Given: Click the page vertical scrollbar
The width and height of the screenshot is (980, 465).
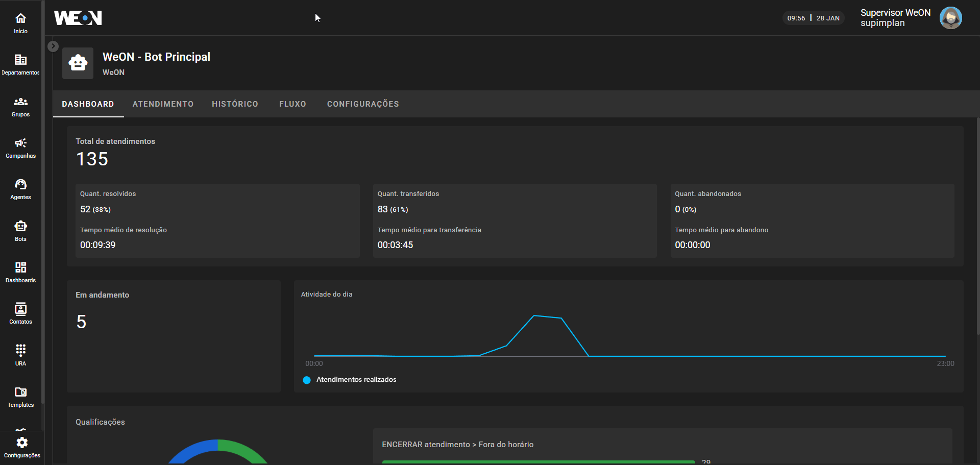Looking at the screenshot, I should pos(977,225).
